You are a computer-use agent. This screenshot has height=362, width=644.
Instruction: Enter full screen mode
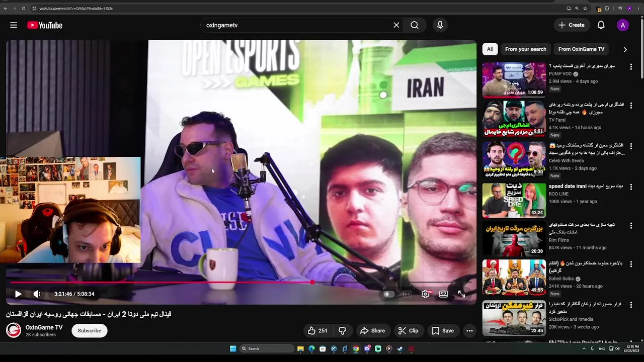point(461,294)
